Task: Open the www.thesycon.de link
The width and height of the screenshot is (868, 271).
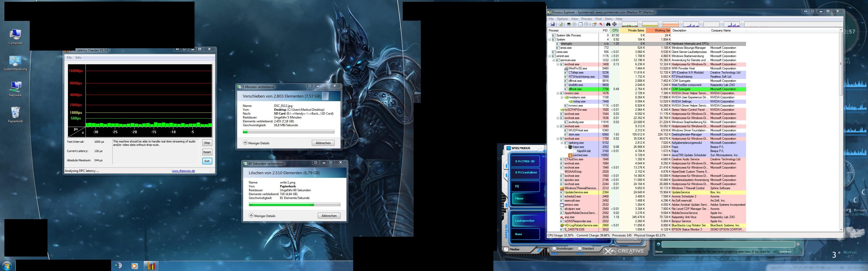Action: (184, 171)
